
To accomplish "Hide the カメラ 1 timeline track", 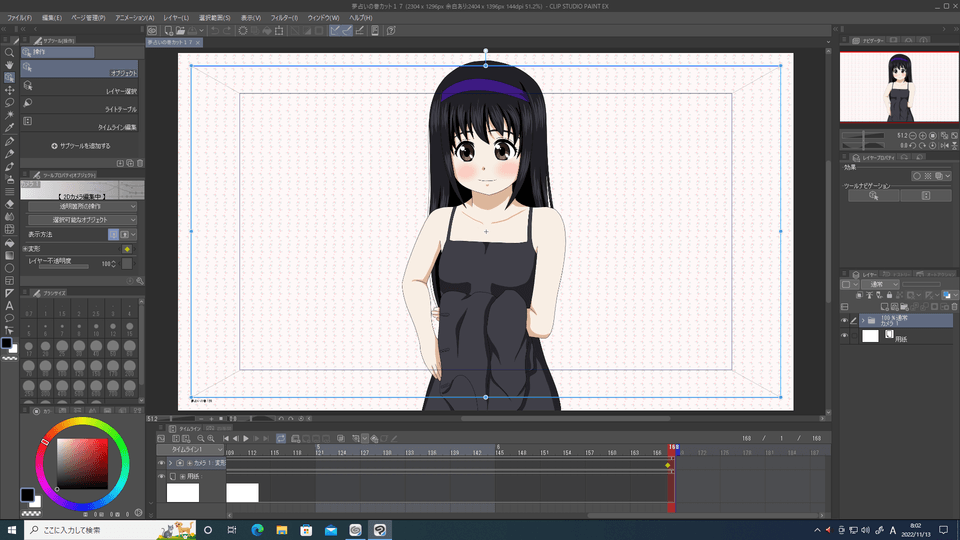I will click(x=161, y=463).
